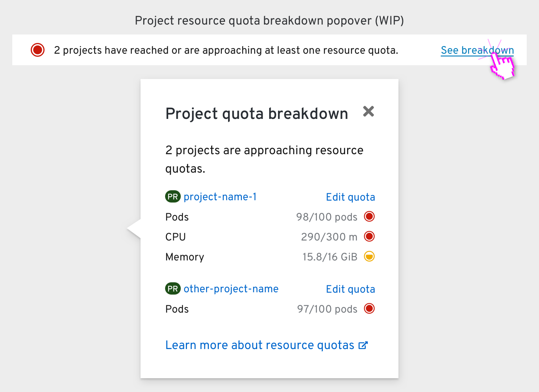Click the 'Pods' label under other-project-name
539x392 pixels.
(177, 309)
